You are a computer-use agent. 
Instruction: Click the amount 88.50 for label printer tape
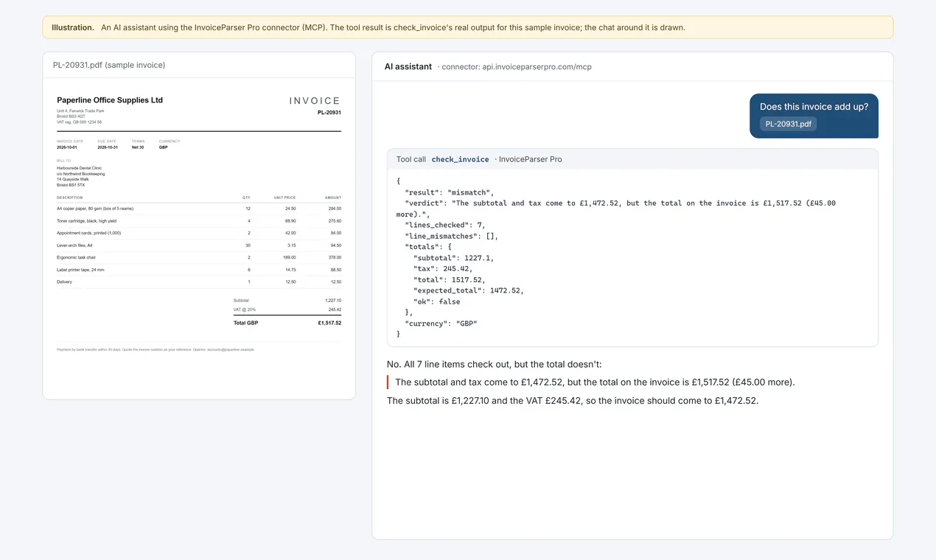pos(335,270)
